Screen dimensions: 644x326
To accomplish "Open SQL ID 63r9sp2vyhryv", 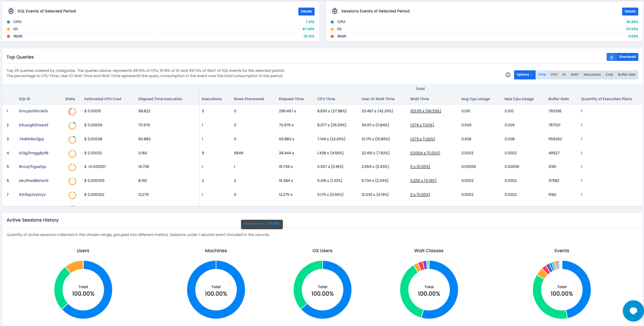I will click(x=32, y=195).
